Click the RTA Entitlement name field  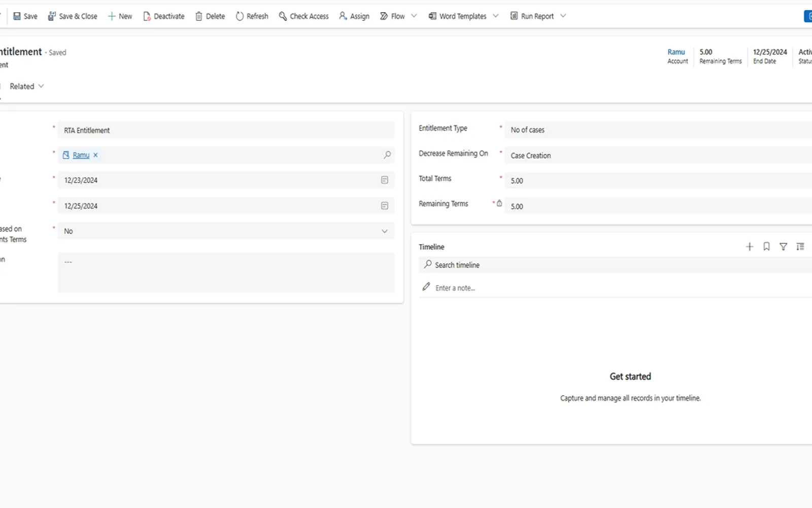coord(226,130)
